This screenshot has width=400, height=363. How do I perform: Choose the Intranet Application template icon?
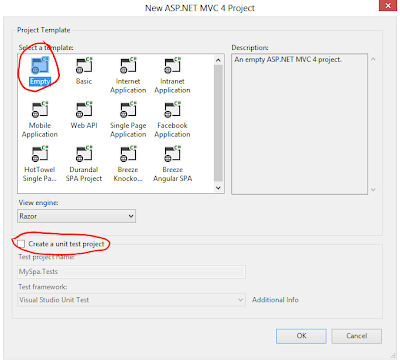coord(172,65)
